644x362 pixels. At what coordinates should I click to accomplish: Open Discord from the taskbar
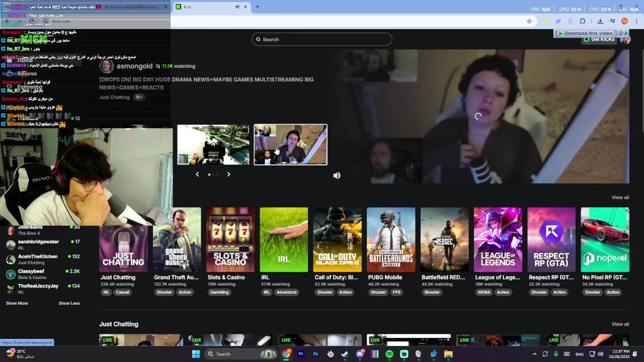360,354
